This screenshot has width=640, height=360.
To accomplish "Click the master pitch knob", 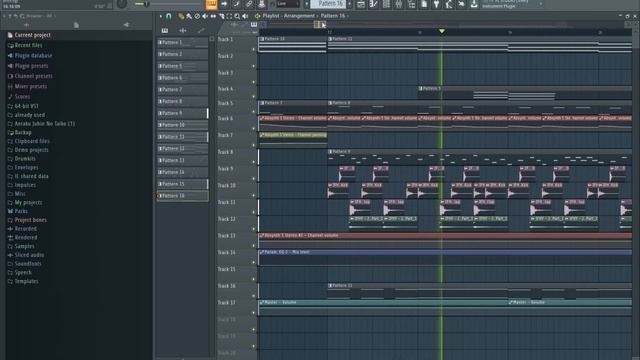I will pos(122,4).
